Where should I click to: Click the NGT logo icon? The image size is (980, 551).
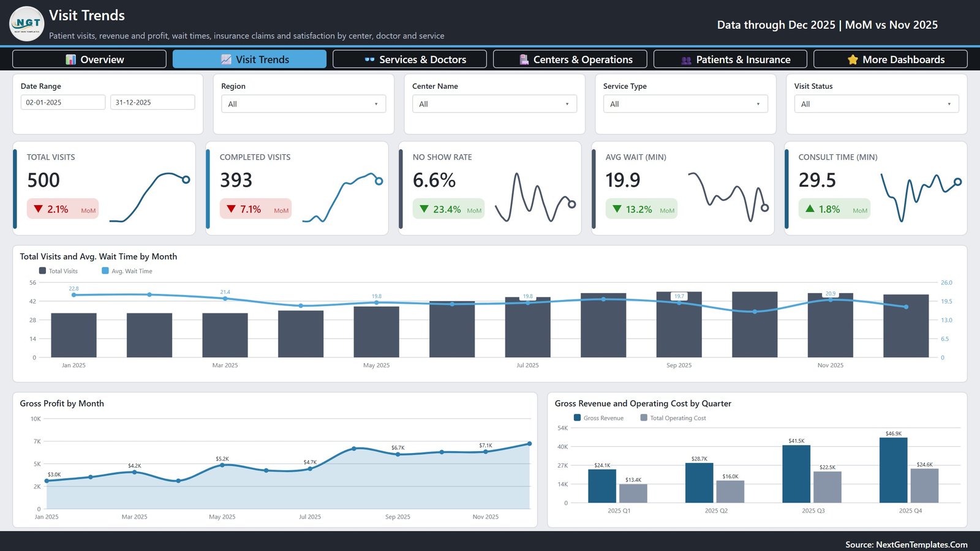pos(27,24)
